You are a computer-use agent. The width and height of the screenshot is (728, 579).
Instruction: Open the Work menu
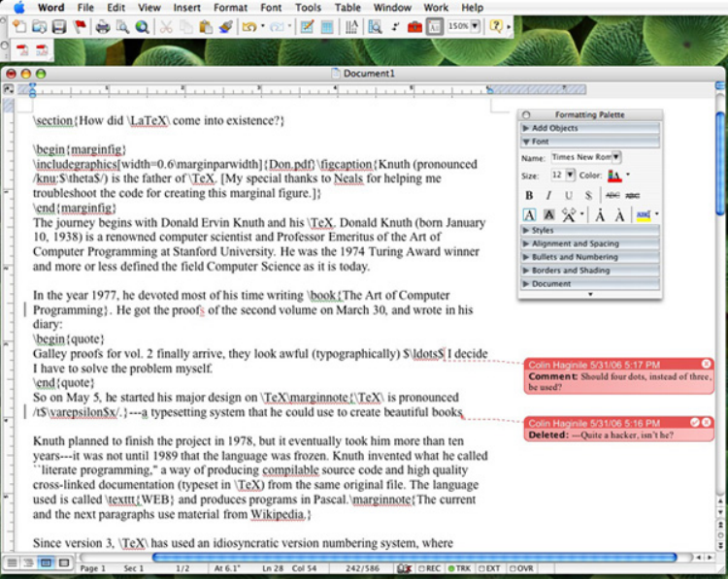[x=436, y=8]
